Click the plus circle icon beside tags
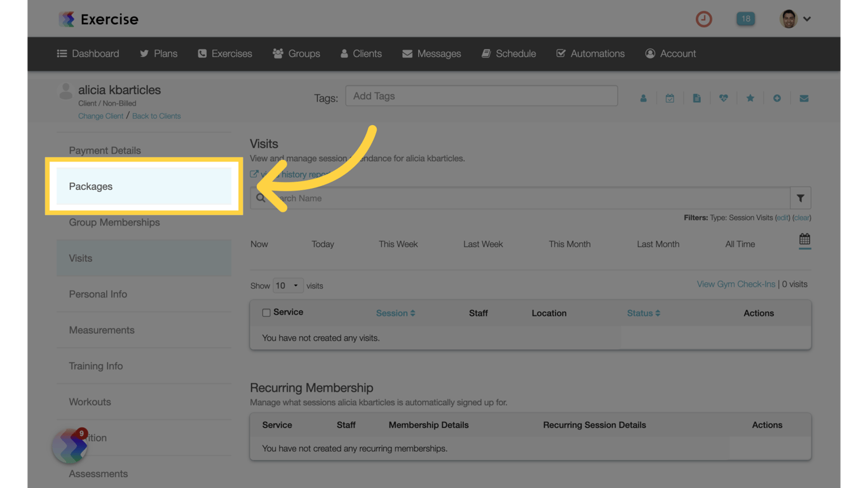 click(x=777, y=98)
